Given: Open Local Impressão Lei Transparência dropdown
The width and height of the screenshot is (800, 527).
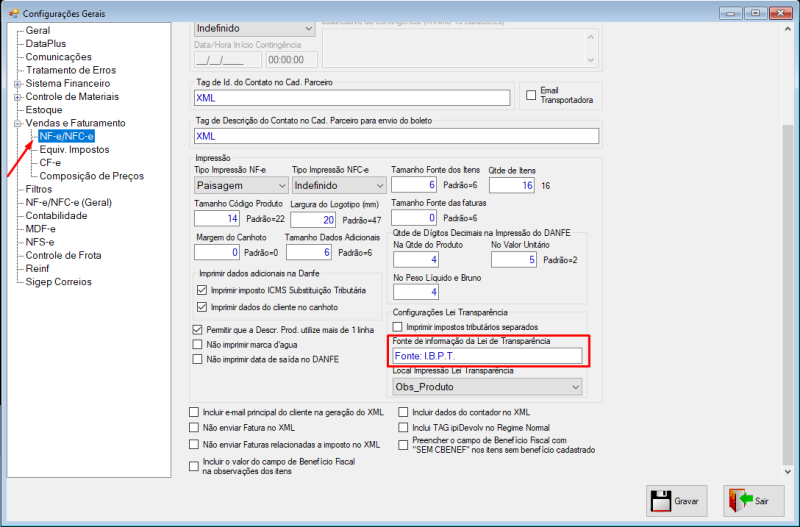Looking at the screenshot, I should tap(487, 387).
